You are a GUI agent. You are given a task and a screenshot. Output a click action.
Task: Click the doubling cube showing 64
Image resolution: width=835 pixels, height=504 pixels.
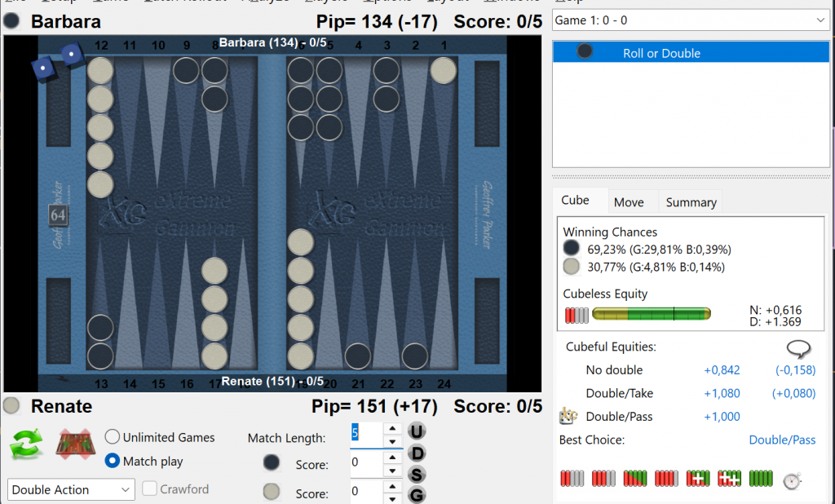(x=58, y=215)
